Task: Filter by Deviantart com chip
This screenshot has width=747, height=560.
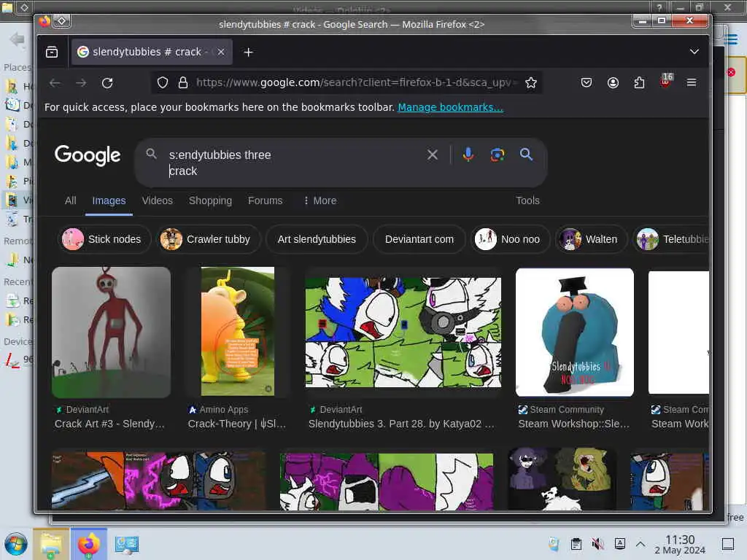Action: [419, 239]
